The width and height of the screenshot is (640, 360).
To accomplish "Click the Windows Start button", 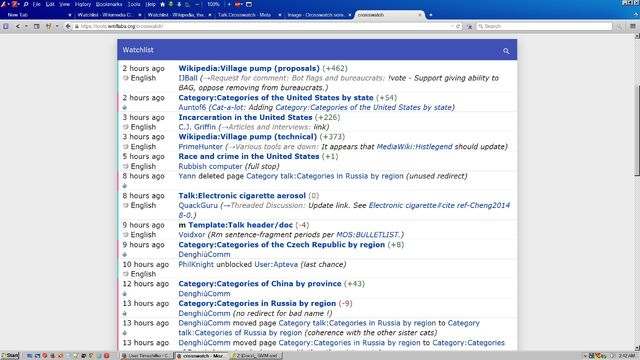I will tap(10, 356).
